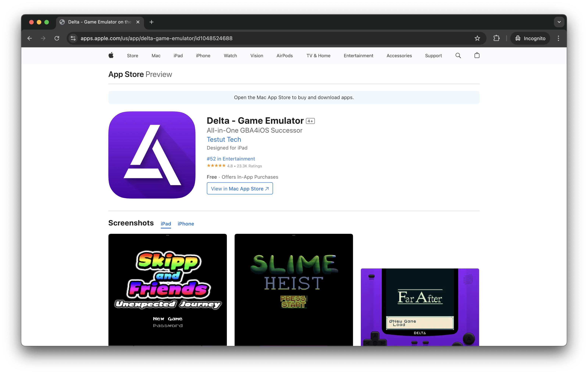Open the browser extensions puzzle icon

tap(496, 38)
